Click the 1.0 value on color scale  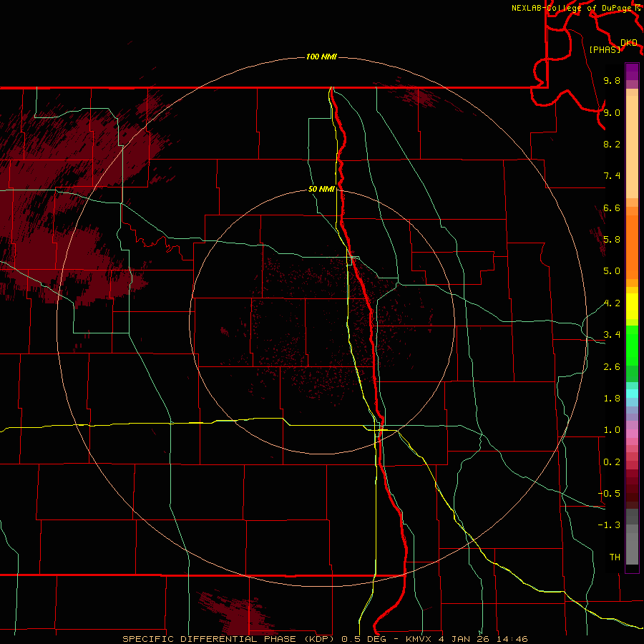pyautogui.click(x=612, y=430)
